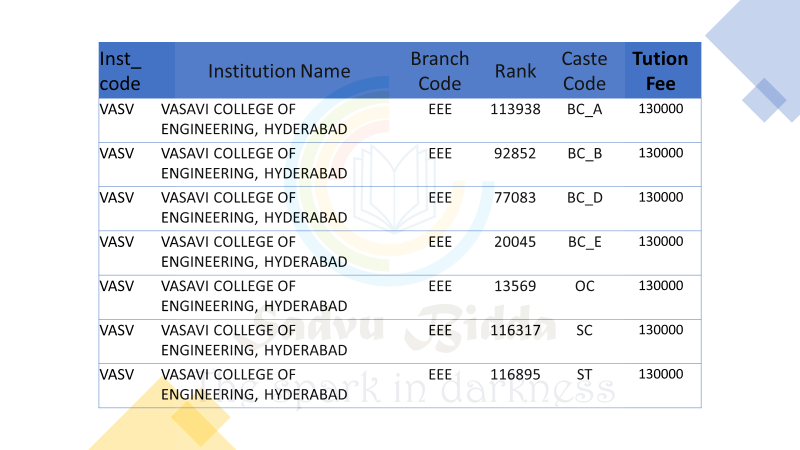The image size is (800, 450).
Task: Select rank value 20045
Action: (x=515, y=242)
